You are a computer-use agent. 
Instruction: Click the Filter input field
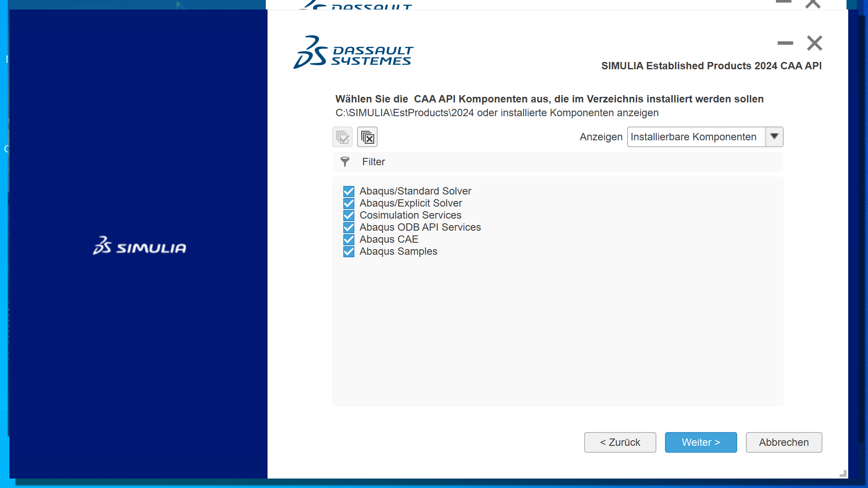point(557,162)
